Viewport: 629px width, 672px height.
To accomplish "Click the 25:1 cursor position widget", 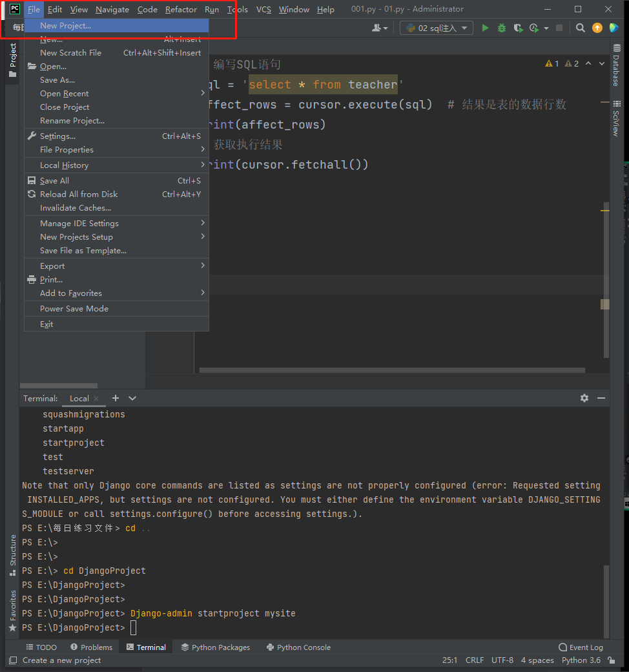I will (x=449, y=660).
